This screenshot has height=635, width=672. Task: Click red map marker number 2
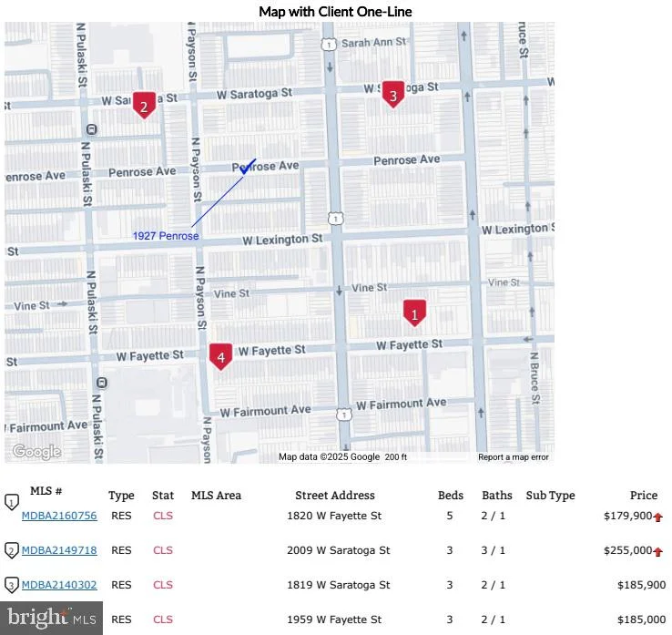[144, 105]
